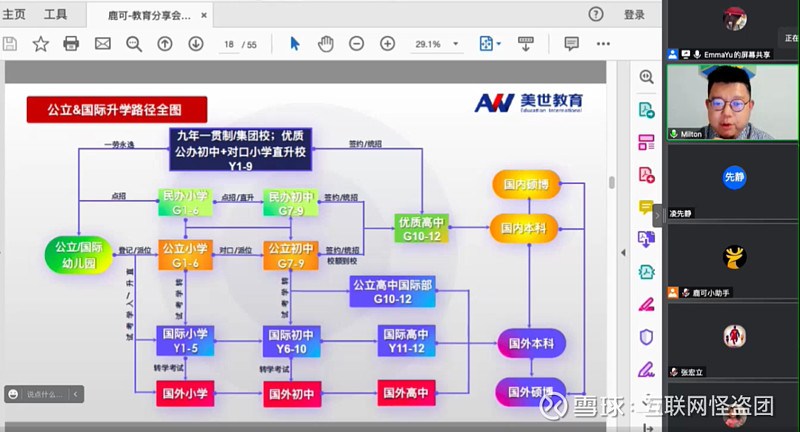Image resolution: width=800 pixels, height=432 pixels.
Task: Open more tools ellipsis menu
Action: (x=603, y=44)
